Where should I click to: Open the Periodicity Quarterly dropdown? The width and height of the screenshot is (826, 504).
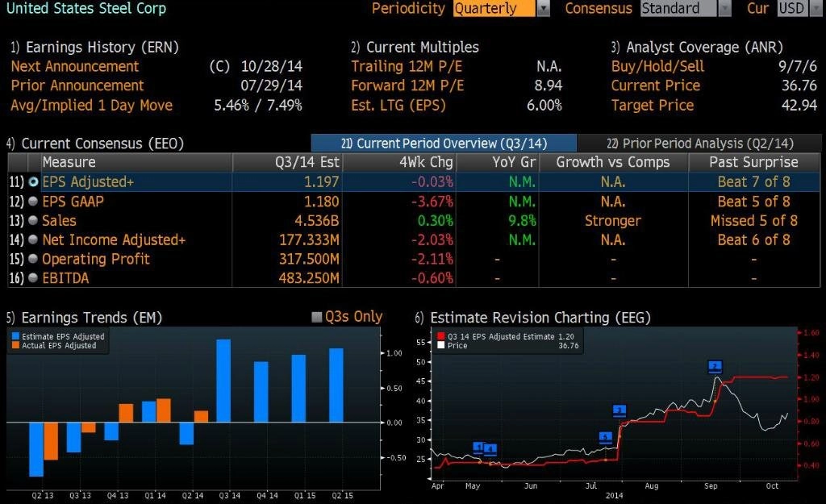pos(502,8)
